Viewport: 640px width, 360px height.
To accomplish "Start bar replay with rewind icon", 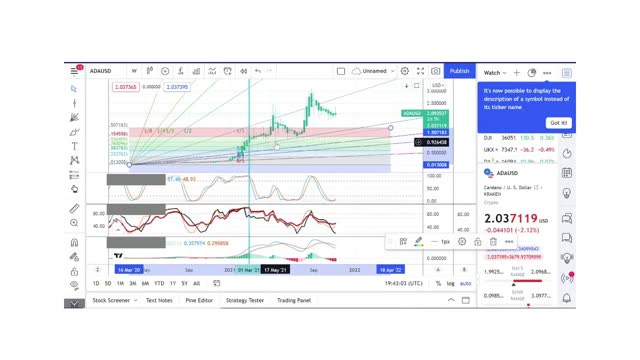I will click(x=243, y=71).
